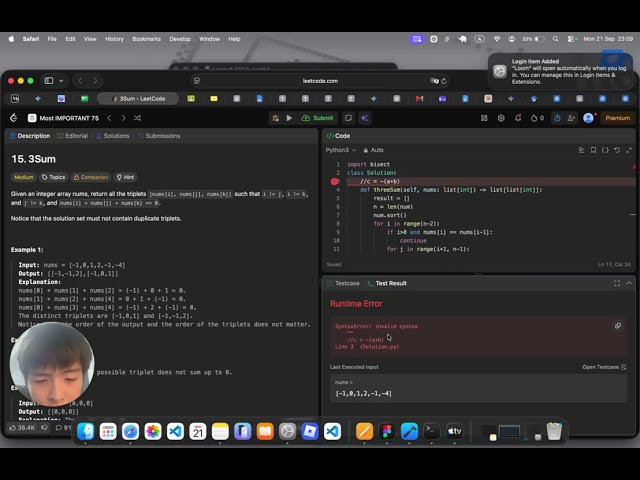This screenshot has width=640, height=480.
Task: Expand code editor to full screen
Action: [629, 150]
